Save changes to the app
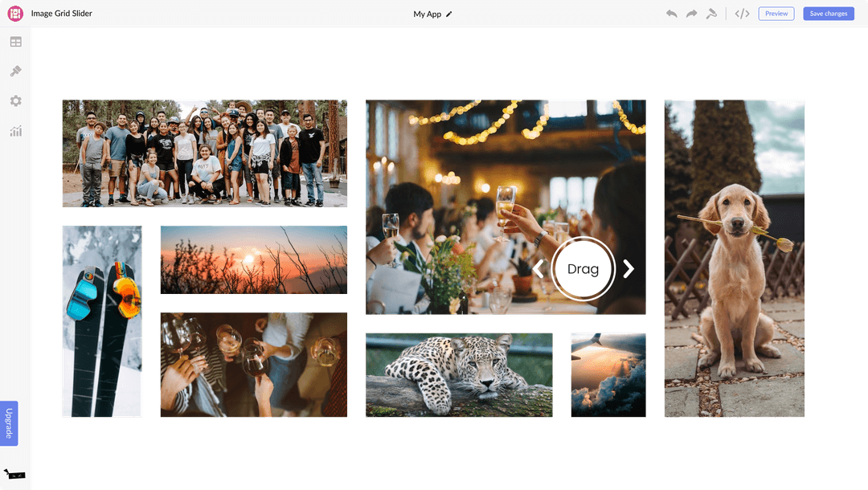Image resolution: width=868 pixels, height=490 pixels. [x=828, y=13]
